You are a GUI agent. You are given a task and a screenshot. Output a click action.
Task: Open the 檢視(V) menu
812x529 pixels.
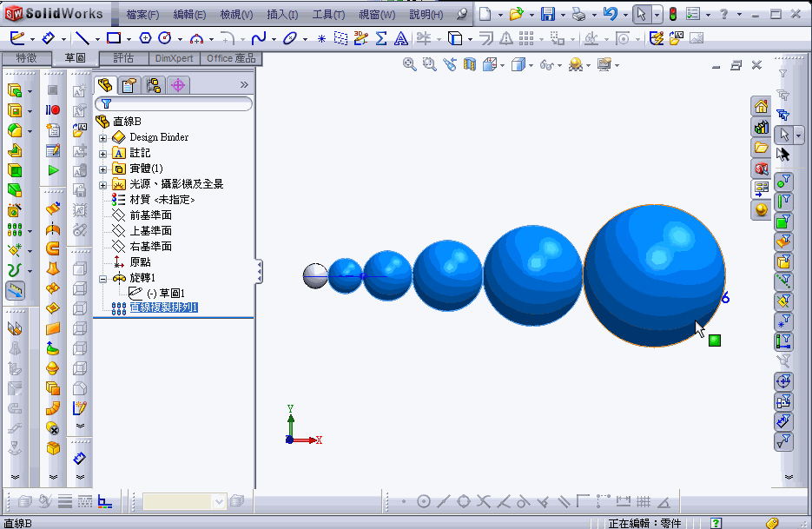237,15
